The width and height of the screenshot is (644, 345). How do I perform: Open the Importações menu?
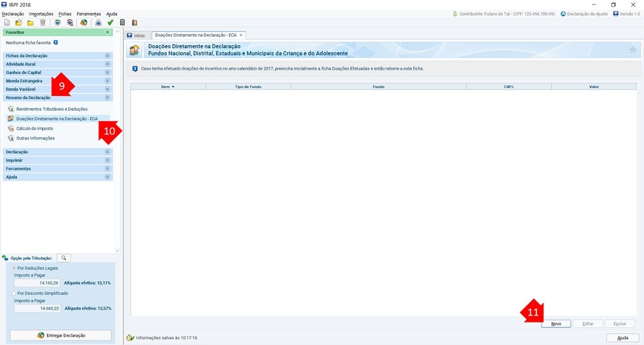pyautogui.click(x=41, y=14)
